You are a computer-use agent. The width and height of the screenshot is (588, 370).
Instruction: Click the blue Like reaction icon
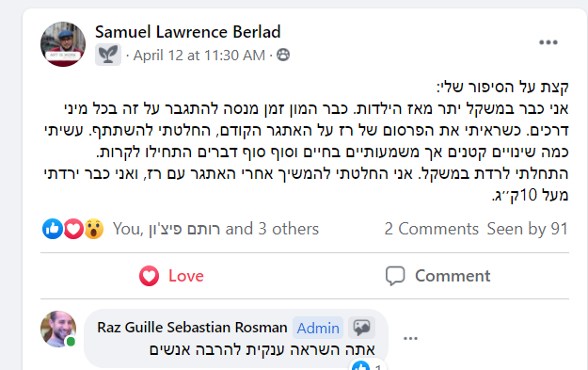point(53,229)
